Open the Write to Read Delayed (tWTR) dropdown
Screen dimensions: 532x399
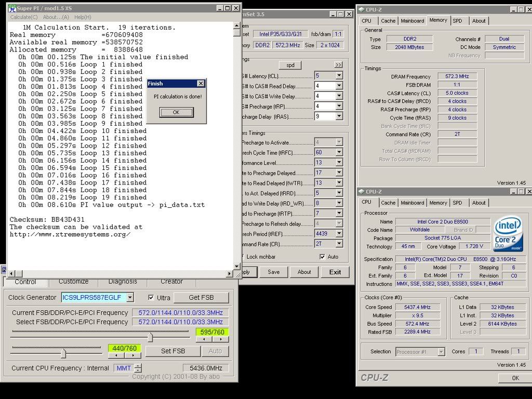coord(339,183)
